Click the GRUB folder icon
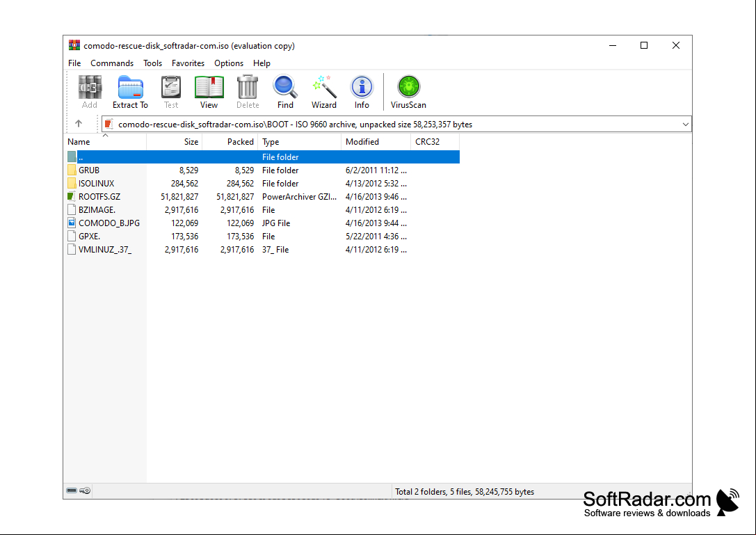Screen dimensions: 756x535 [72, 170]
